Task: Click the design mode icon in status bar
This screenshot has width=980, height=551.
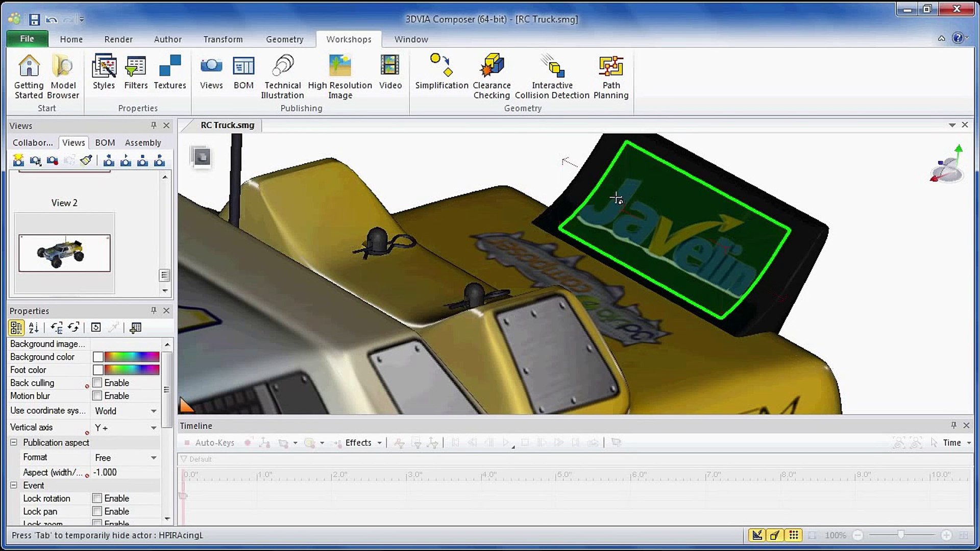Action: (x=757, y=535)
